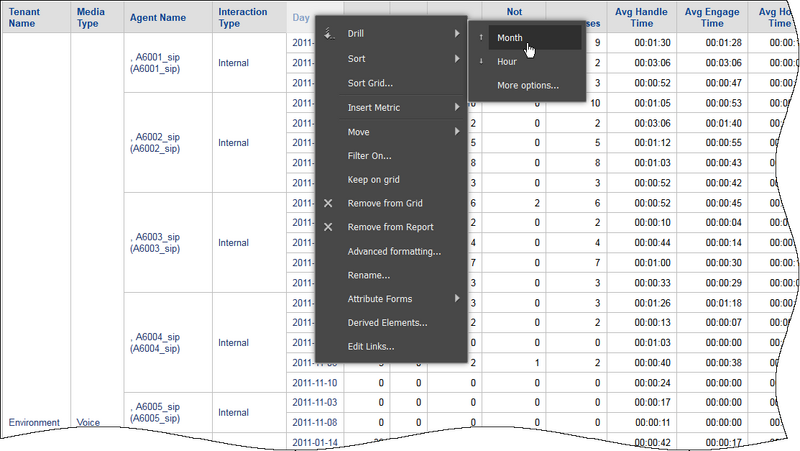
Task: Open Derived Elements option
Action: pos(387,323)
